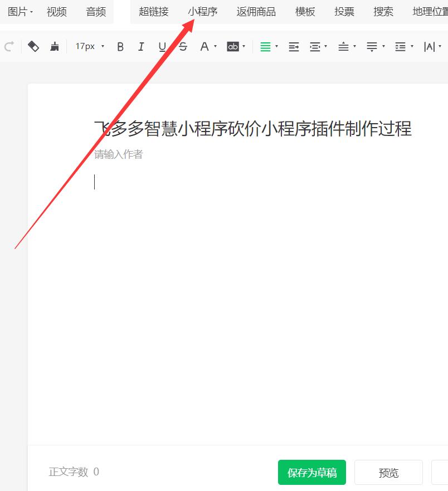Click the font color A icon
Screen dimensions: 448x491
coord(204,47)
